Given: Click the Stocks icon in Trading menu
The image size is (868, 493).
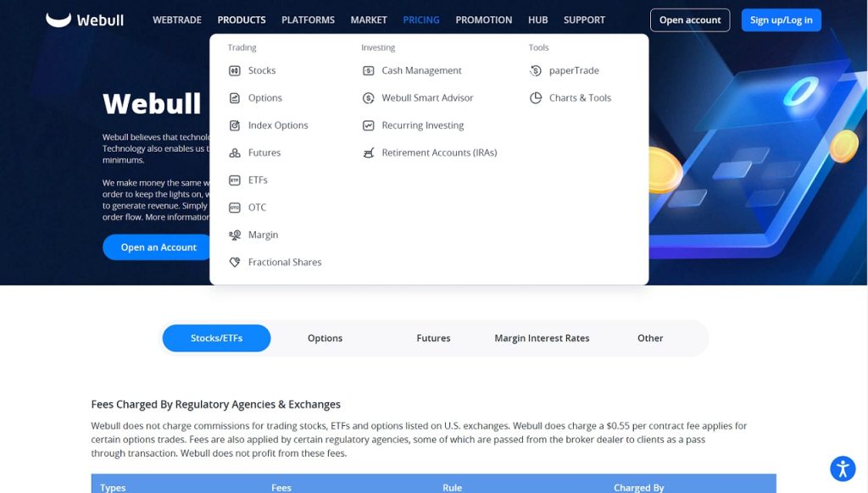Looking at the screenshot, I should point(235,71).
